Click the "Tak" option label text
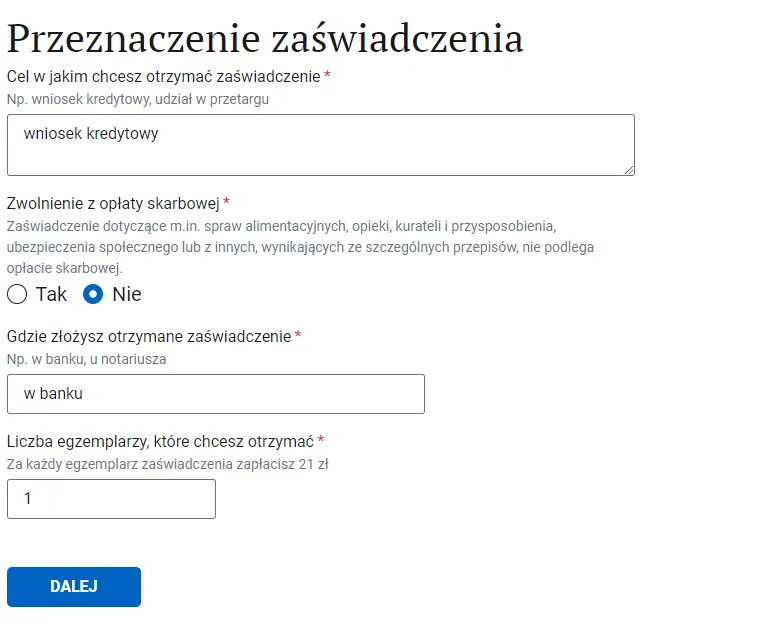The height and width of the screenshot is (631, 781). [x=51, y=294]
